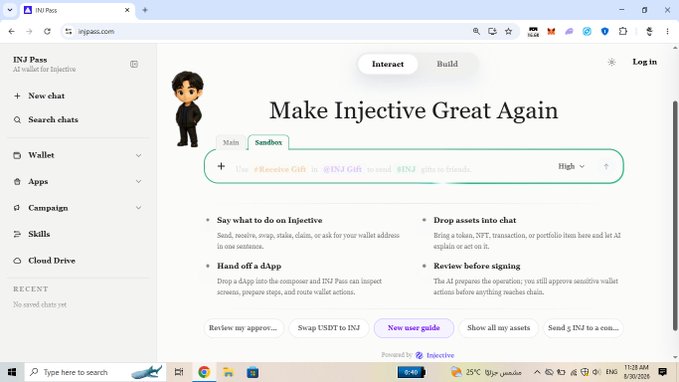Image resolution: width=679 pixels, height=382 pixels.
Task: Open Task View on the taskbar
Action: click(x=178, y=372)
